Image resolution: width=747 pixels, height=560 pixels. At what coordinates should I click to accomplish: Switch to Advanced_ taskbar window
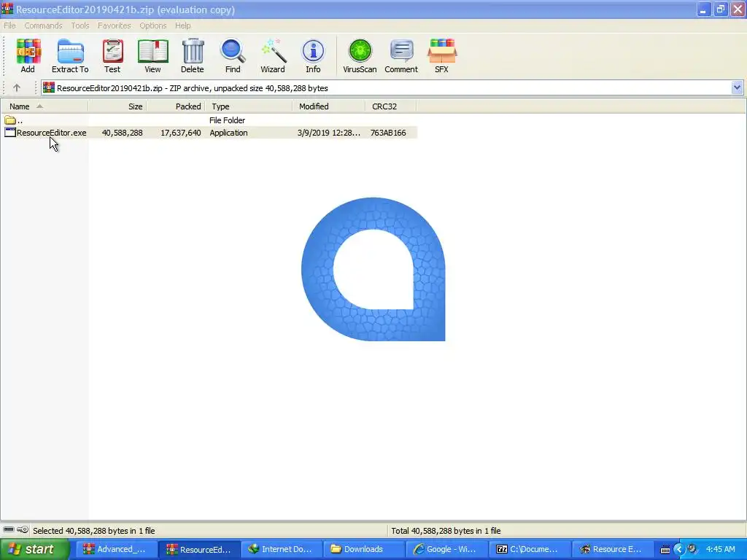click(x=117, y=549)
